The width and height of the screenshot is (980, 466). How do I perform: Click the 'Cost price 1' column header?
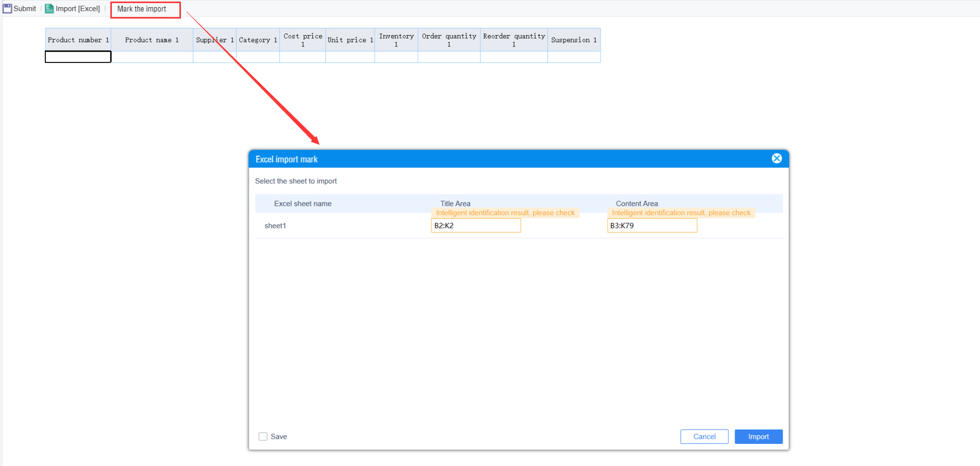point(302,40)
